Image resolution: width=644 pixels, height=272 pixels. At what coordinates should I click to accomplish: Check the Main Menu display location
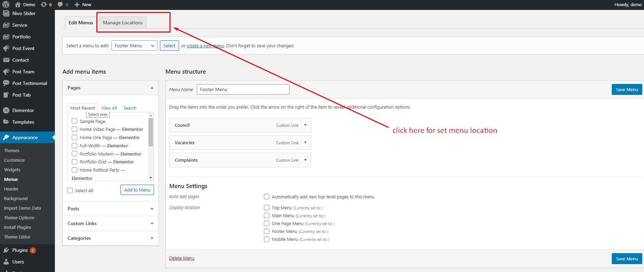pos(267,215)
